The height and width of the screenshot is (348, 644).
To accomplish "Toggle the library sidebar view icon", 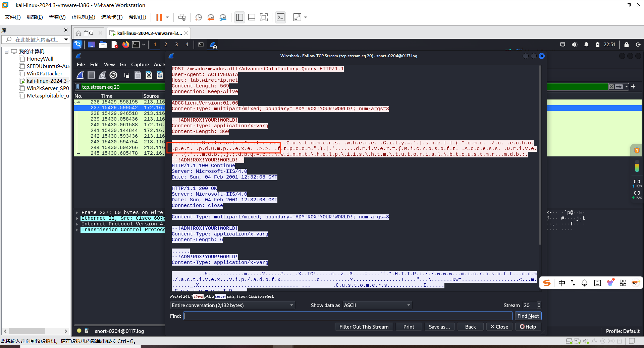I will point(239,17).
